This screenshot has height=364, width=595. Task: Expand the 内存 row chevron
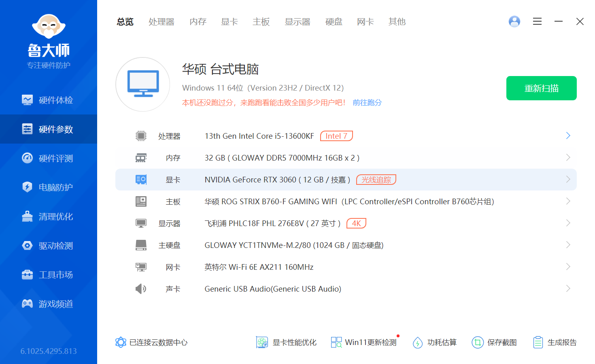(x=568, y=157)
